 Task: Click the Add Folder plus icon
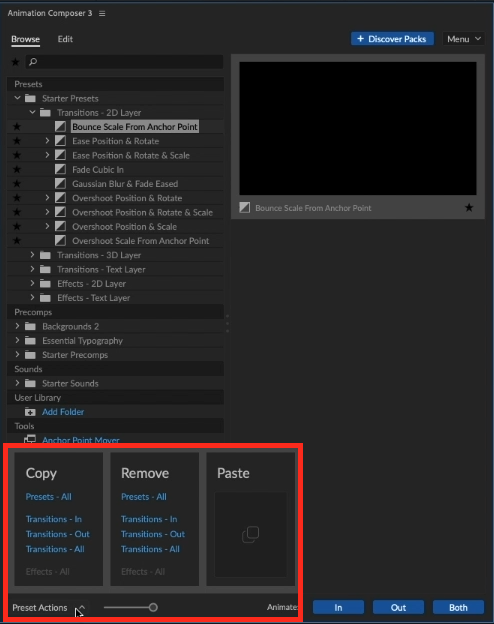point(30,412)
